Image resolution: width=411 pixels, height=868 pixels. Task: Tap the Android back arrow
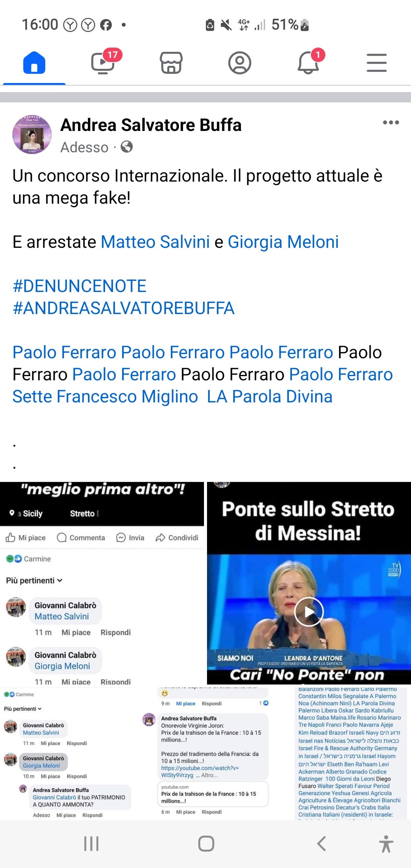coord(322,844)
